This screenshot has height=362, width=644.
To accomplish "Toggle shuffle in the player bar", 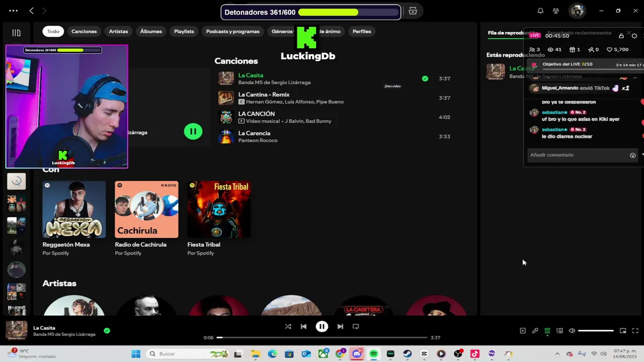I will [x=288, y=326].
